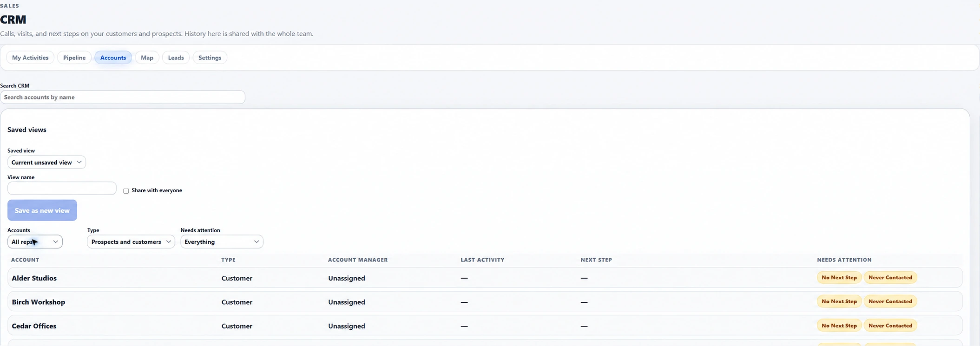Select the Customer type cell for Alder Studios
The height and width of the screenshot is (346, 980).
(237, 278)
